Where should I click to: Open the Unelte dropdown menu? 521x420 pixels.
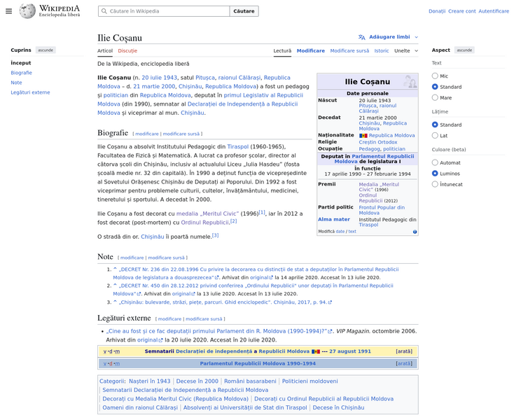(x=406, y=51)
